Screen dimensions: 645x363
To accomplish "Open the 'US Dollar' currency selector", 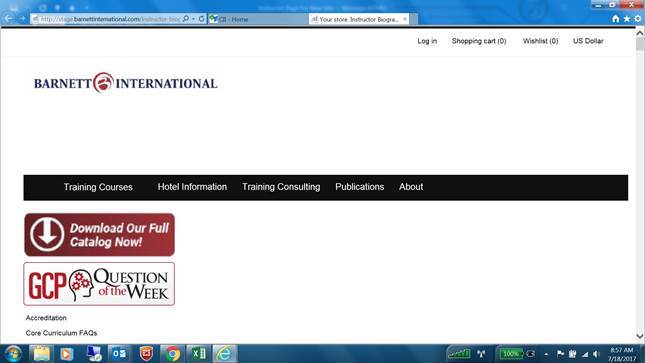I will point(588,41).
